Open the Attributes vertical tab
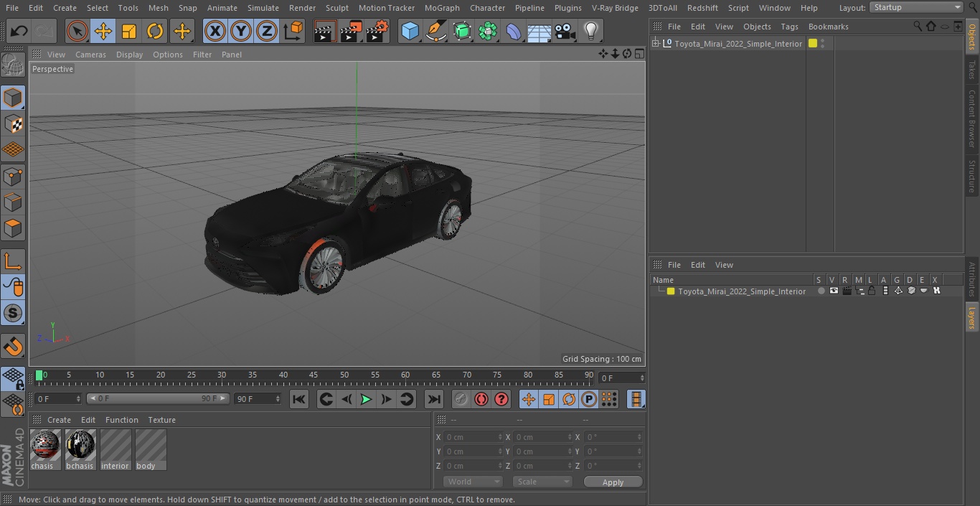This screenshot has width=980, height=506. [x=972, y=279]
